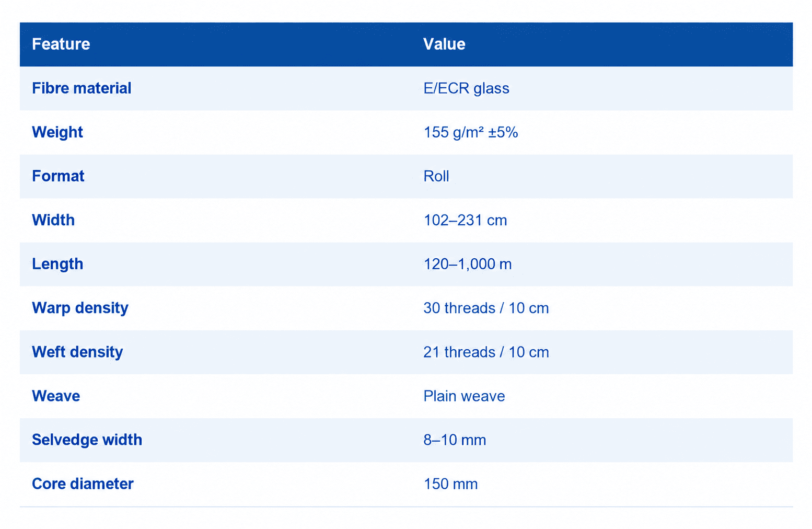
Task: Select the Width row label
Action: click(x=53, y=220)
